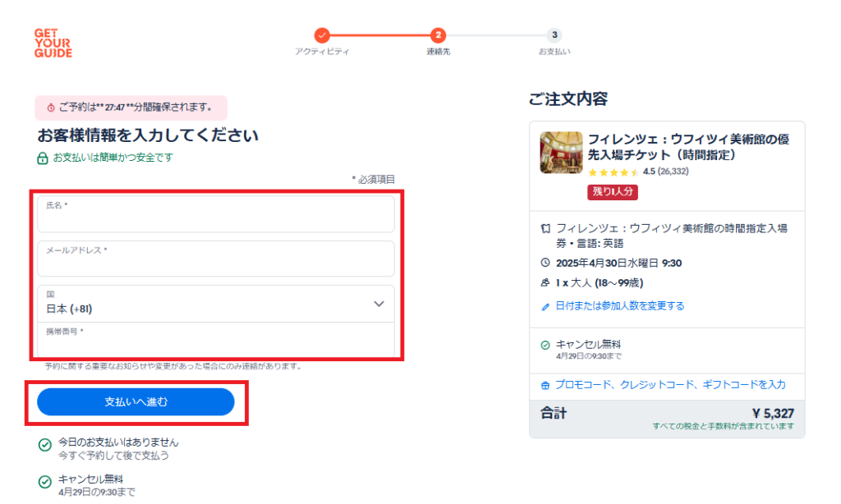Click the 今すぐ予約して後で支払う text
This screenshot has width=841, height=504.
(113, 456)
